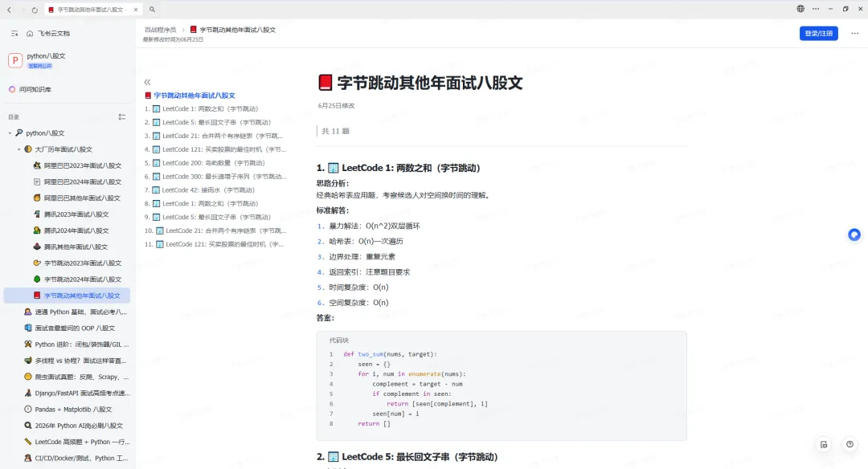Go to 百战程序员 breadcrumb
868x469 pixels.
[x=160, y=30]
